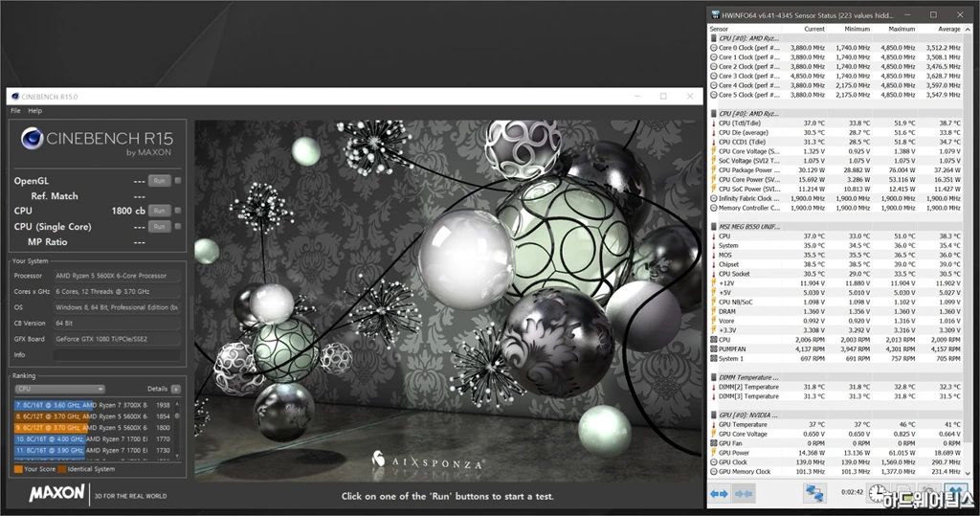
Task: Click the Maximum column header in HWiNFO
Action: point(894,29)
